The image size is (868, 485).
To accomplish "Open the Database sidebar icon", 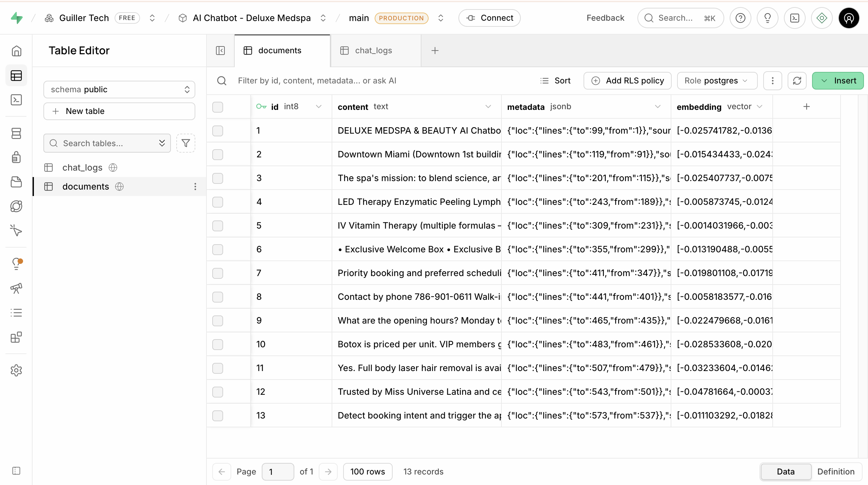I will (16, 133).
